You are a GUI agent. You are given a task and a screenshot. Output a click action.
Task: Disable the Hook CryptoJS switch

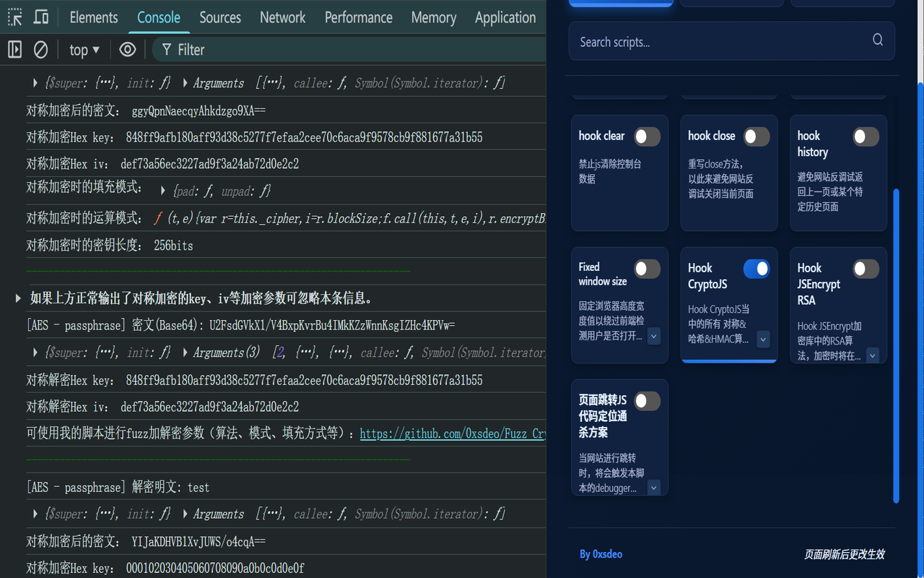757,268
